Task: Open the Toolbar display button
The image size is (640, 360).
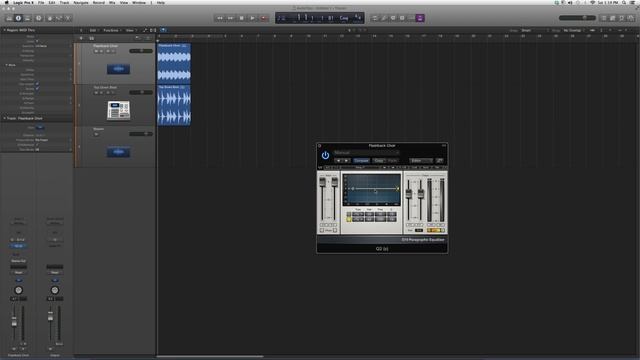Action: (x=27, y=18)
